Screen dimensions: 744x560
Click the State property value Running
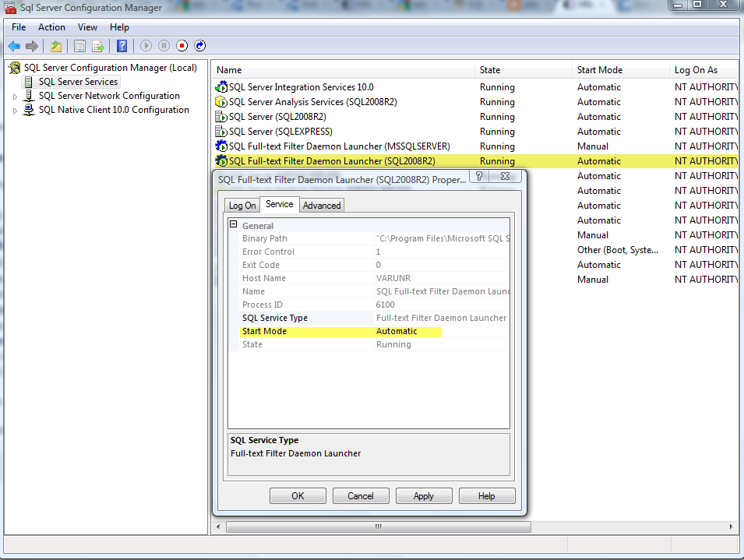pyautogui.click(x=393, y=345)
